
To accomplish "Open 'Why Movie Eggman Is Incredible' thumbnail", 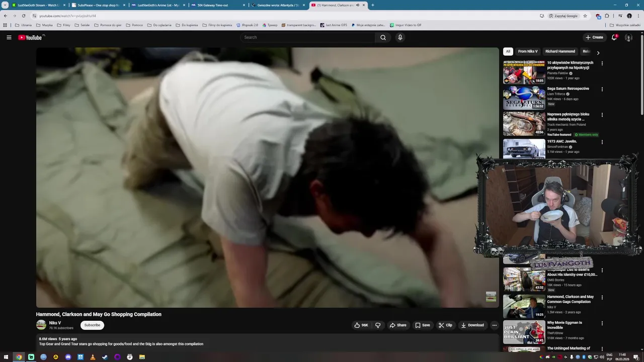I will coord(524,332).
